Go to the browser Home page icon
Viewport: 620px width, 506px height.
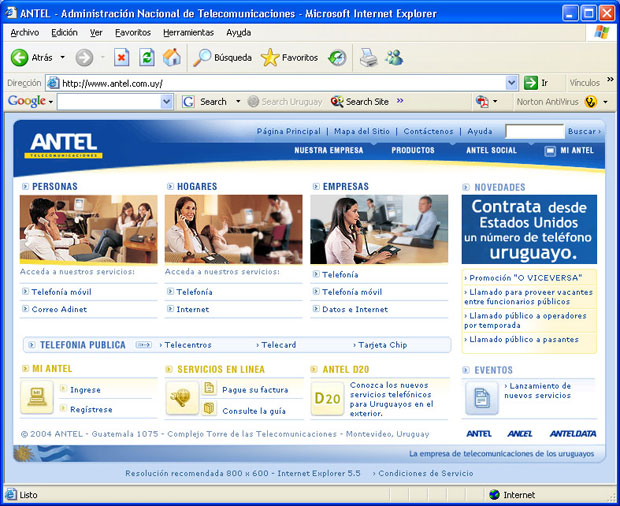tap(172, 57)
